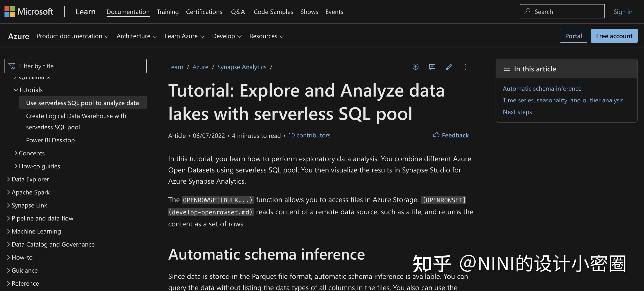Screen dimensions: 644x291
Task: Expand the Concepts section
Action: pos(16,153)
